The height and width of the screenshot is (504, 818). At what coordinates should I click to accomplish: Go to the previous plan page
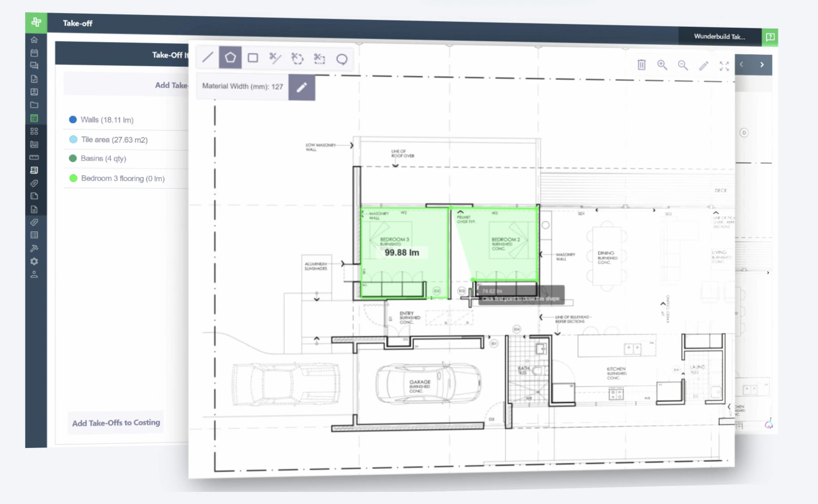[x=742, y=65]
